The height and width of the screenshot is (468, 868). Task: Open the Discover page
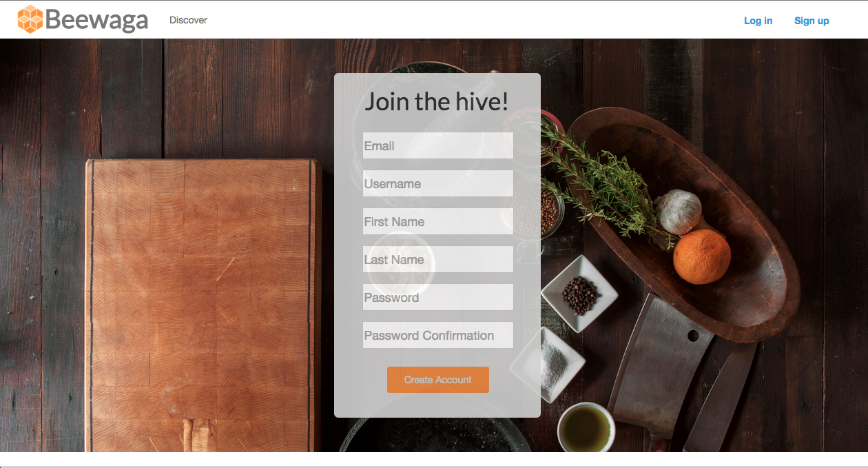pos(188,20)
